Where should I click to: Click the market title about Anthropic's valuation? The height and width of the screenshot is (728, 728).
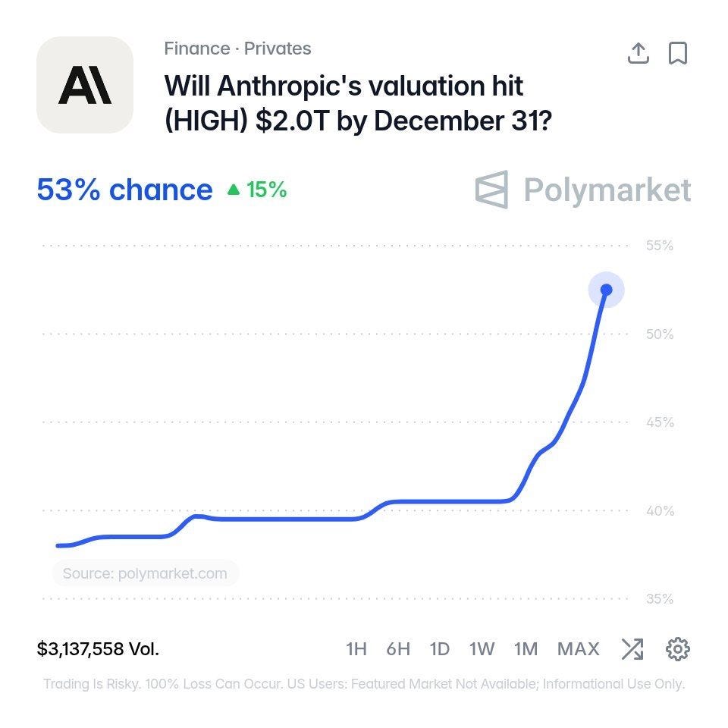point(358,103)
